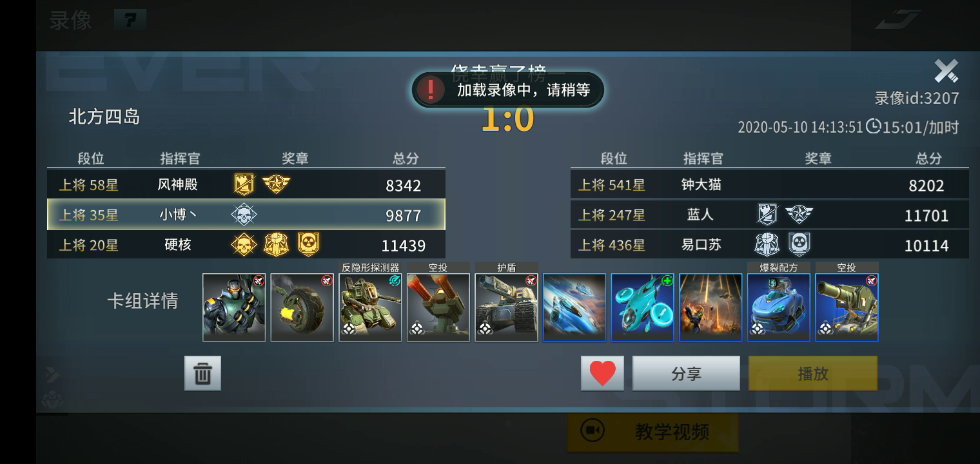
Task: Click the skull medal of 小博丶
Action: tap(244, 215)
